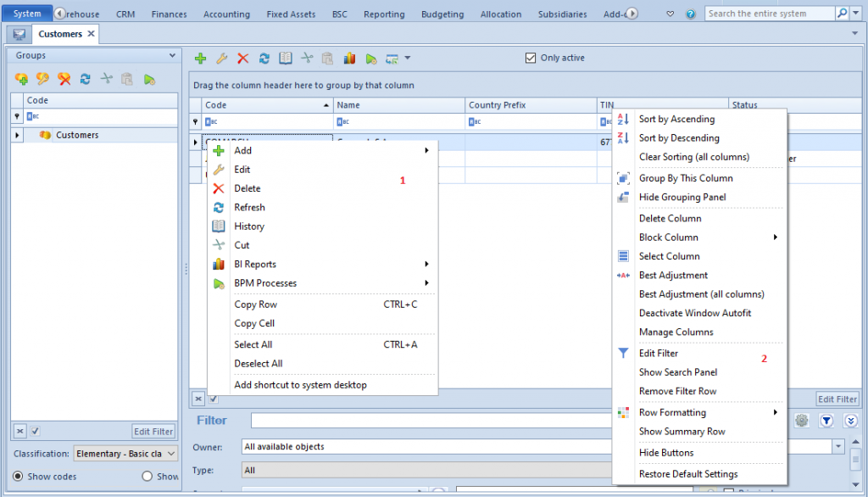
Task: Click Edit Filter button under Groups
Action: (153, 431)
